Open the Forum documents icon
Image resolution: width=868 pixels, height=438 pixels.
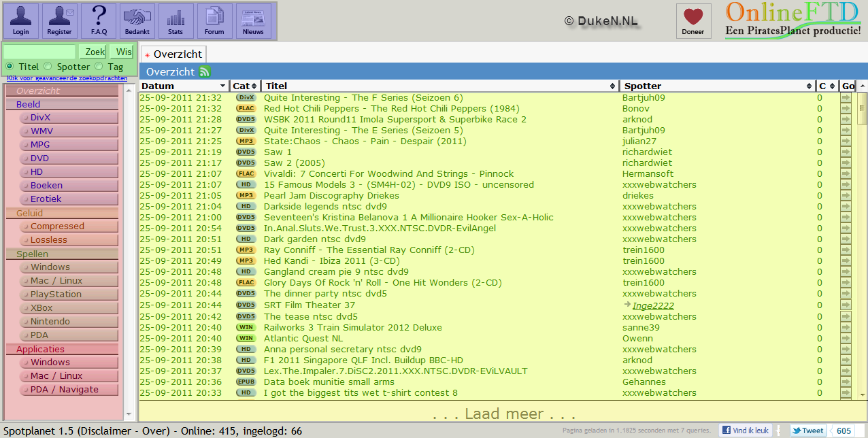click(x=214, y=21)
